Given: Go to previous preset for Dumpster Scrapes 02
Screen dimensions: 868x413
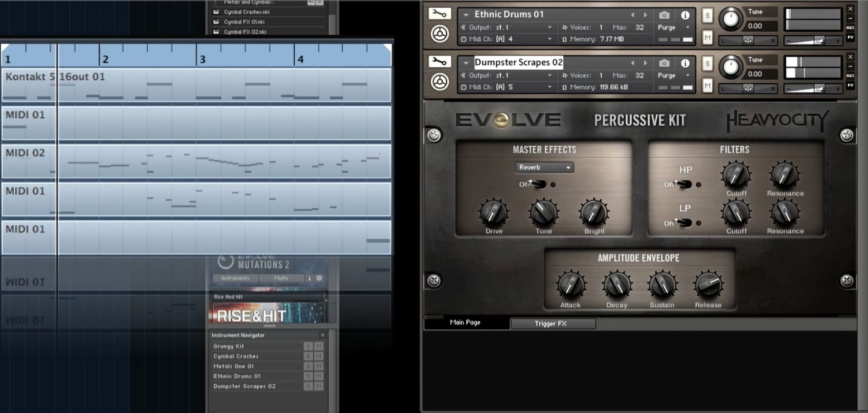Looking at the screenshot, I should [x=632, y=63].
